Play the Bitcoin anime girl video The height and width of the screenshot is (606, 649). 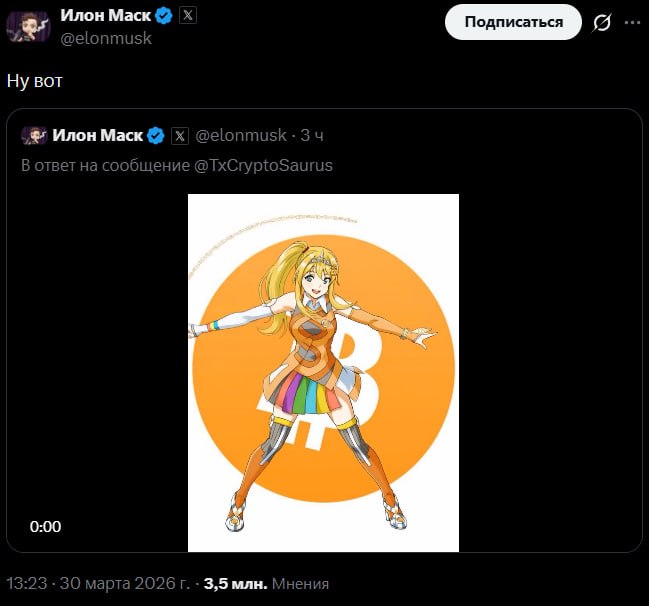coord(323,372)
